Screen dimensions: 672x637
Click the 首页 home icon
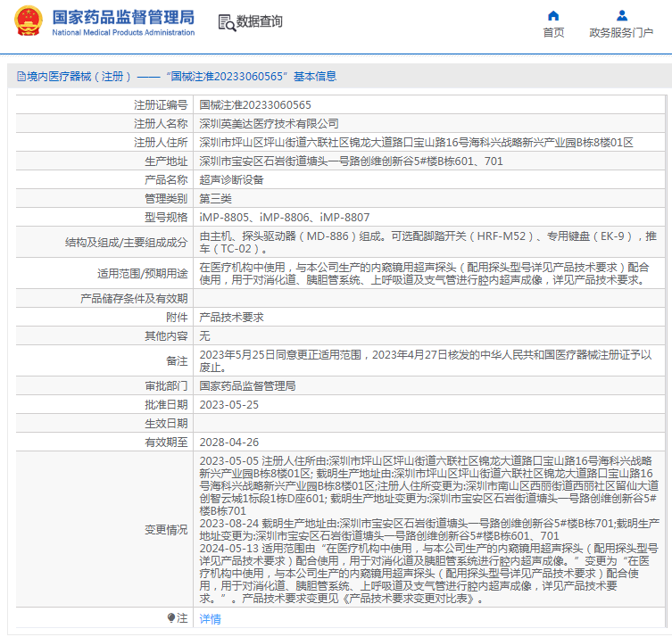(553, 16)
